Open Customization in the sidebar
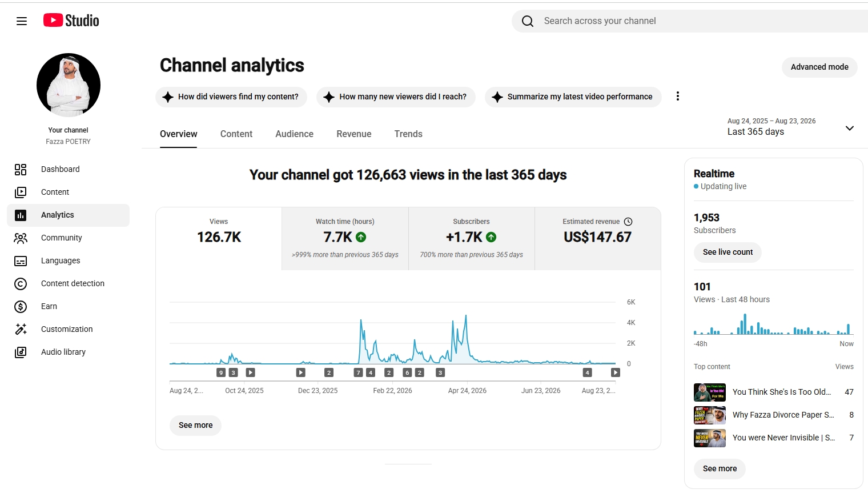 click(x=68, y=329)
